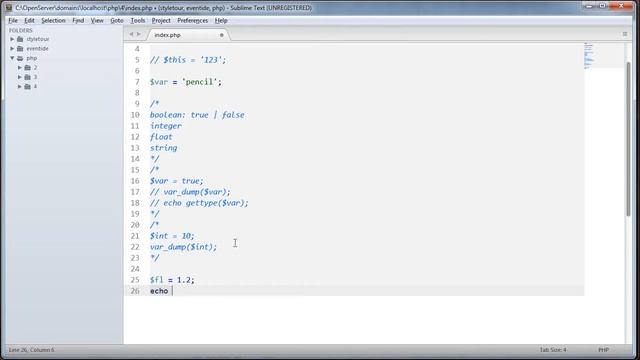Screen dimensions: 640x360
Task: Select the folder icon for subfolder 4
Action: (28, 87)
